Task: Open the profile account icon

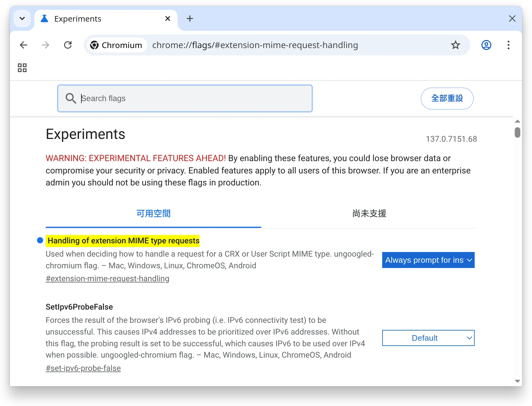Action: (486, 45)
